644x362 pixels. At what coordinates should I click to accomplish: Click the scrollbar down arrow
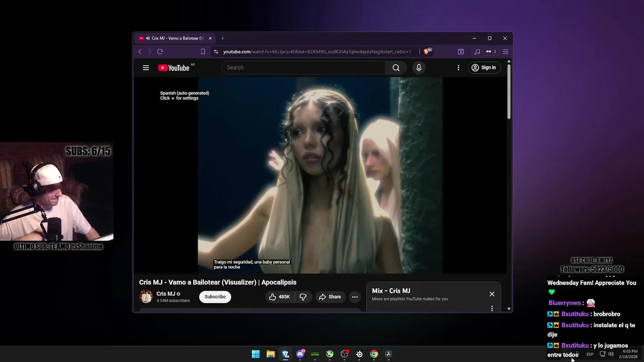click(509, 309)
